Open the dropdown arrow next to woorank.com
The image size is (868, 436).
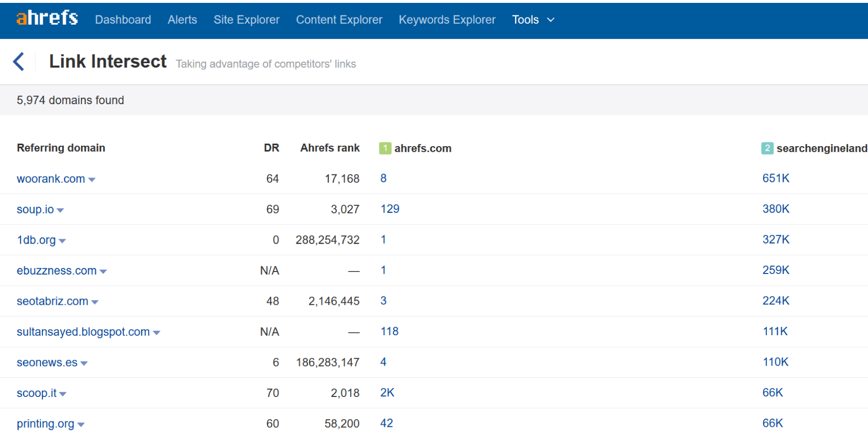pyautogui.click(x=93, y=179)
